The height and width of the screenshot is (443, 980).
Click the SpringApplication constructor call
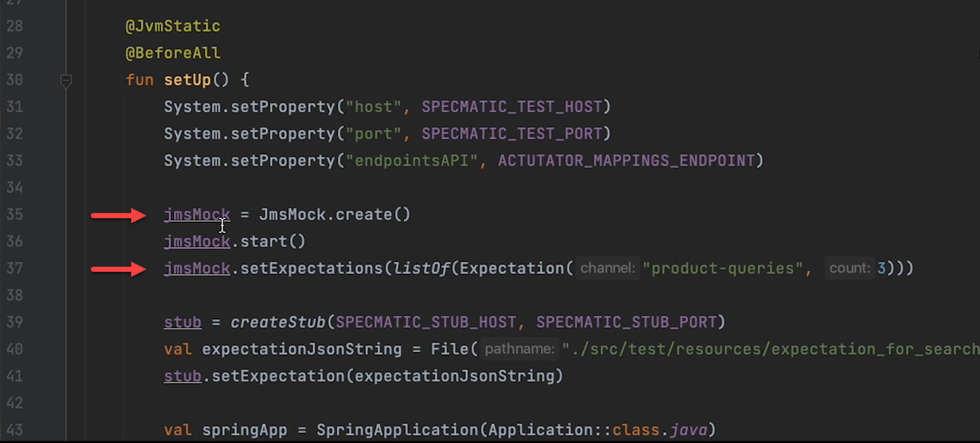click(x=397, y=430)
